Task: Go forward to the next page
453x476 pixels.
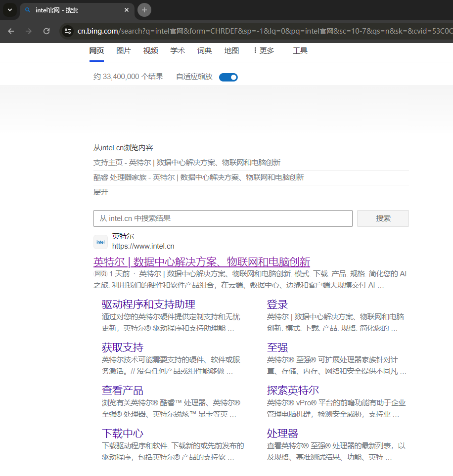Action: click(29, 31)
